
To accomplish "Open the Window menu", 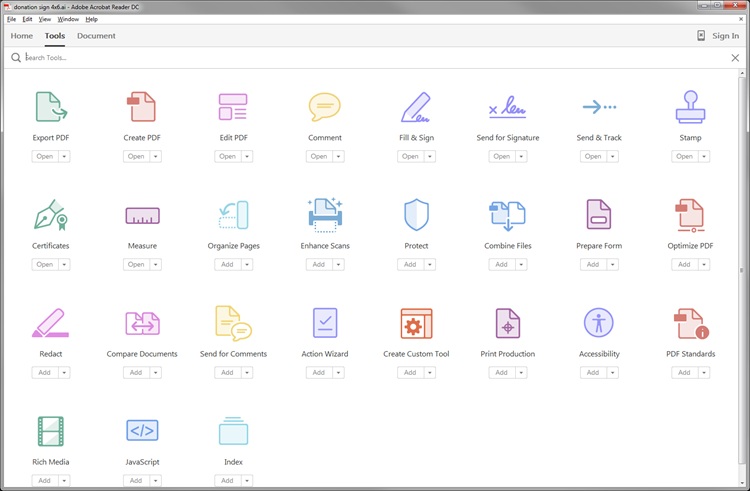I will click(x=68, y=19).
